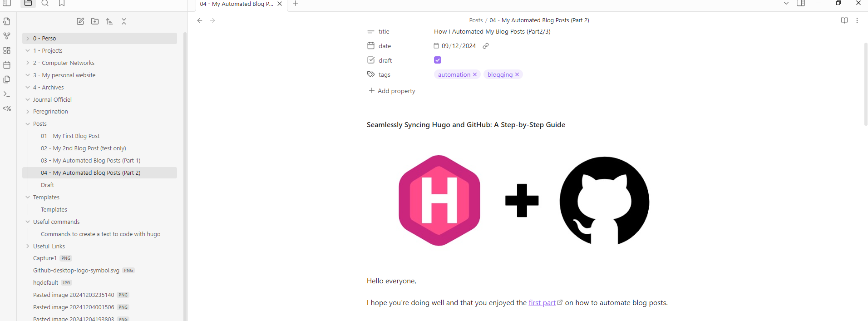
Task: Collapse all folders in the file explorer
Action: (124, 21)
